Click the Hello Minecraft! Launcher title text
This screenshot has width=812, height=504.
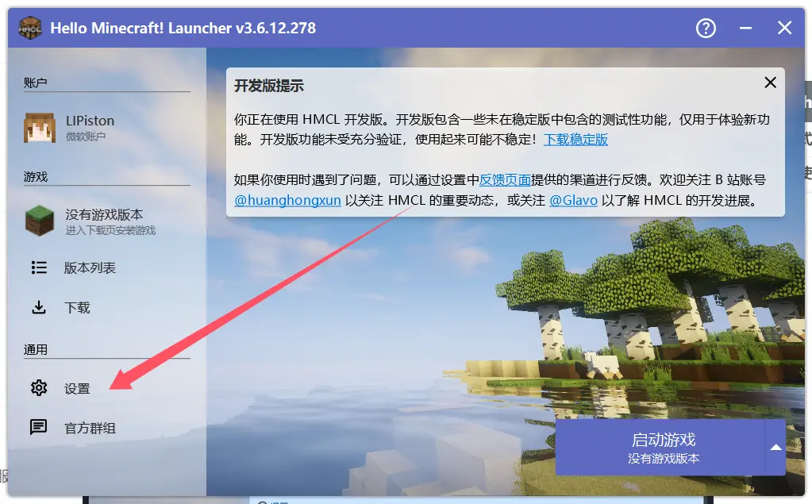click(183, 29)
